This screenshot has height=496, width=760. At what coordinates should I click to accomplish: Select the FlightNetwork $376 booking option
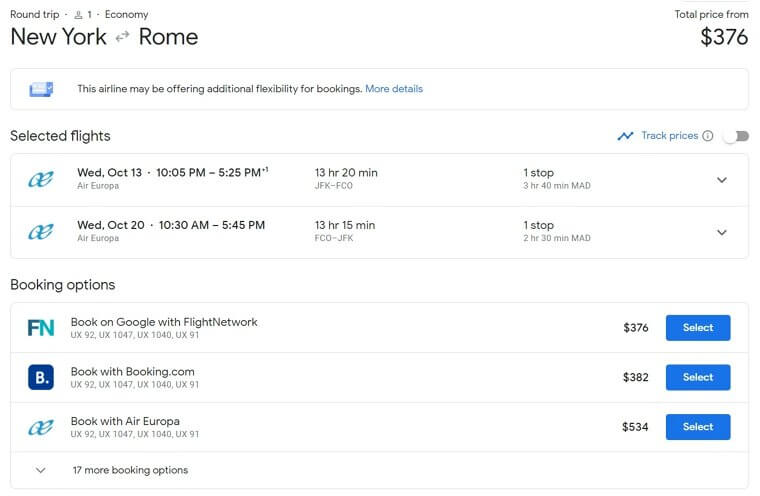(698, 328)
